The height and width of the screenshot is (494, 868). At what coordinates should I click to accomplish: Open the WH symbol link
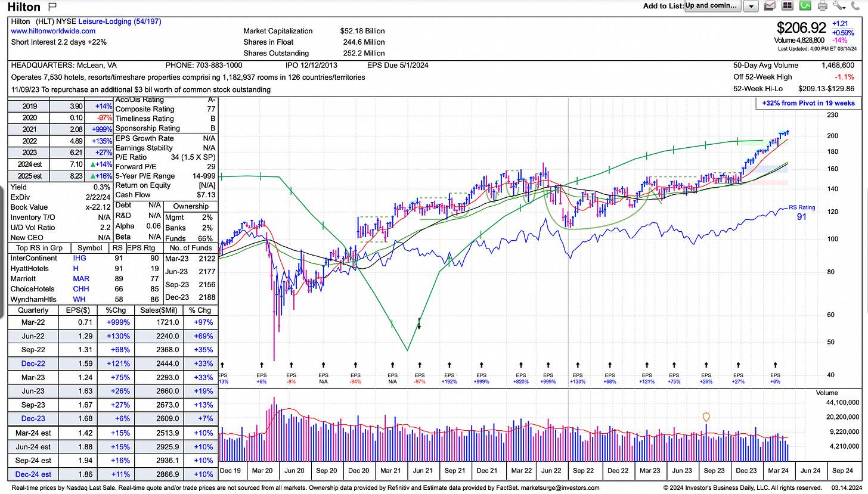[x=79, y=299]
